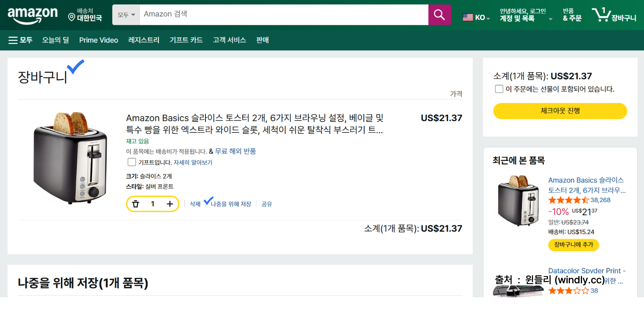This screenshot has width=644, height=334.
Task: Click 최근에 본 품목 heading
Action: [518, 161]
